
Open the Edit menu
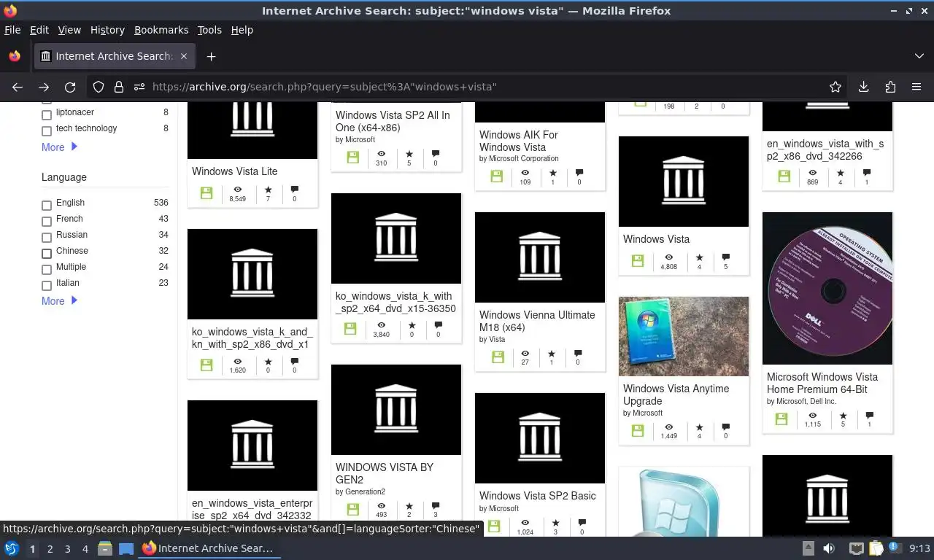coord(39,30)
